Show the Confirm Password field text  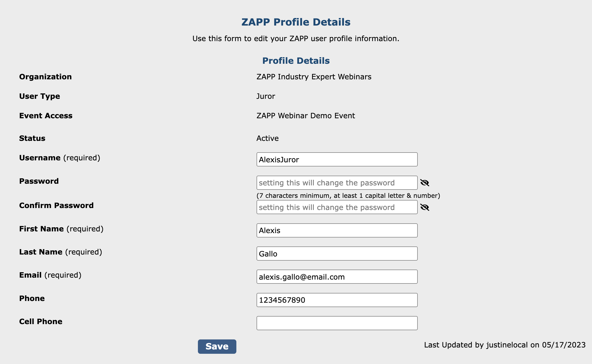pyautogui.click(x=425, y=207)
